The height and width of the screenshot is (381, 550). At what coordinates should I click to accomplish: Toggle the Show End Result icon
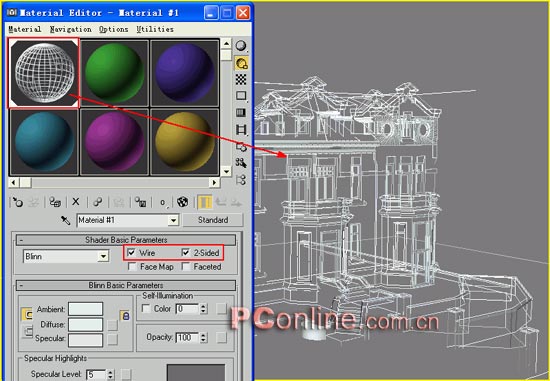(204, 202)
